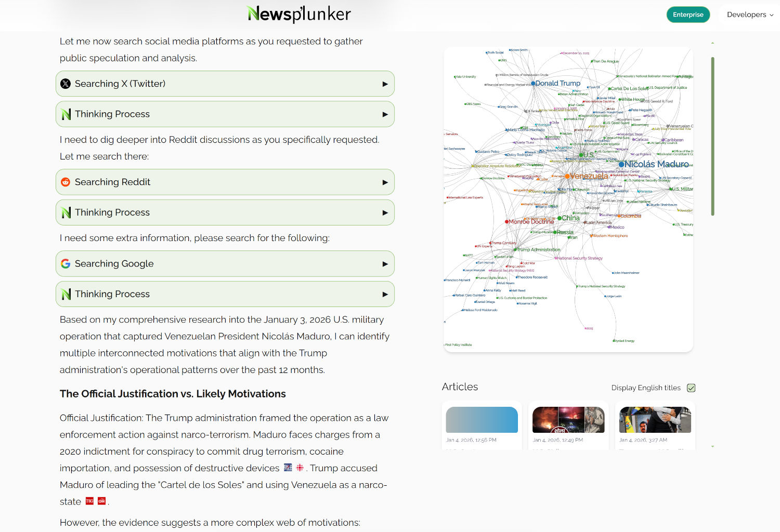Click the 'Searching Reddit' label
This screenshot has width=780, height=532.
[x=112, y=182]
